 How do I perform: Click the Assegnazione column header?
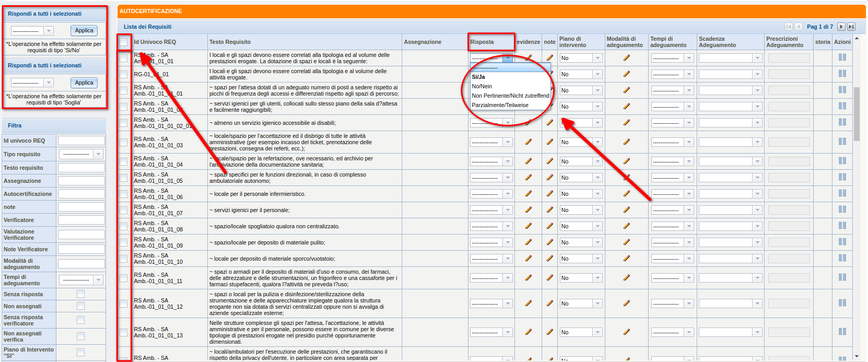tap(423, 42)
